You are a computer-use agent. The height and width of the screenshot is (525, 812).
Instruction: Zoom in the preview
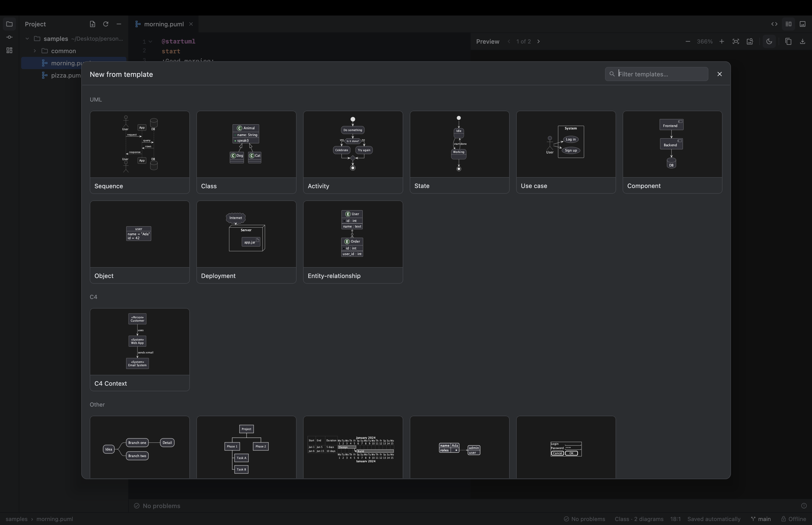tap(721, 41)
